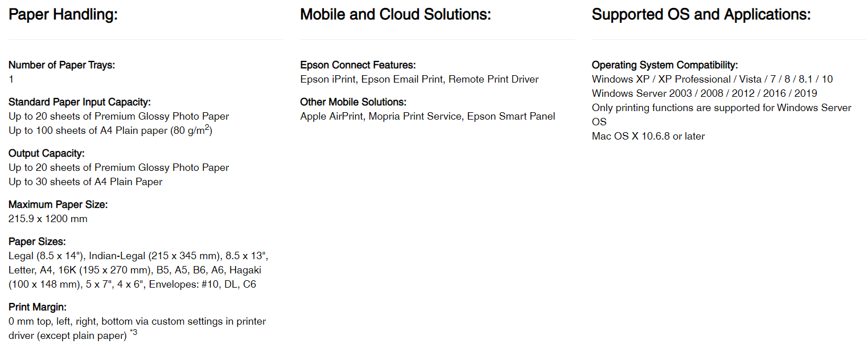Click the Standard Paper Input Capacity label
The image size is (868, 352).
pos(80,102)
